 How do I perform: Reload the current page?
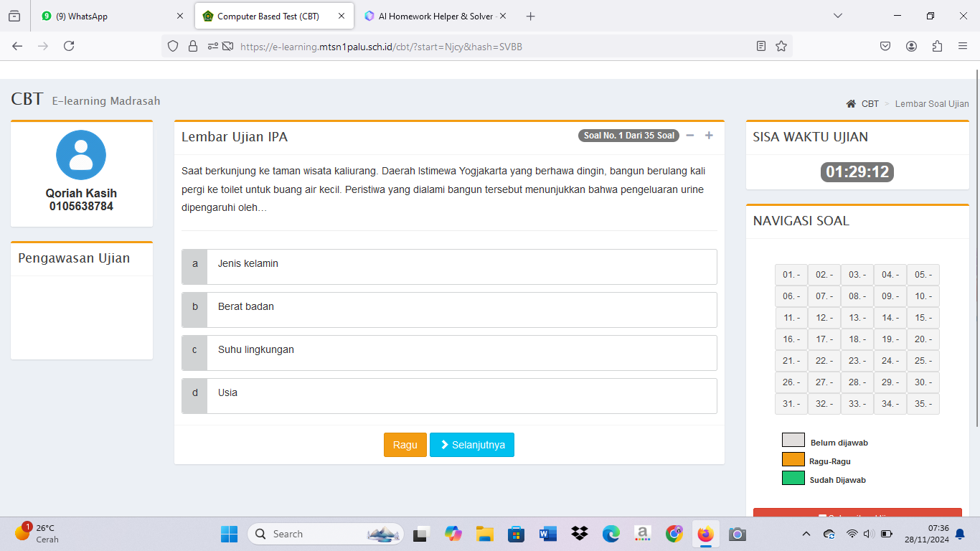(x=69, y=46)
